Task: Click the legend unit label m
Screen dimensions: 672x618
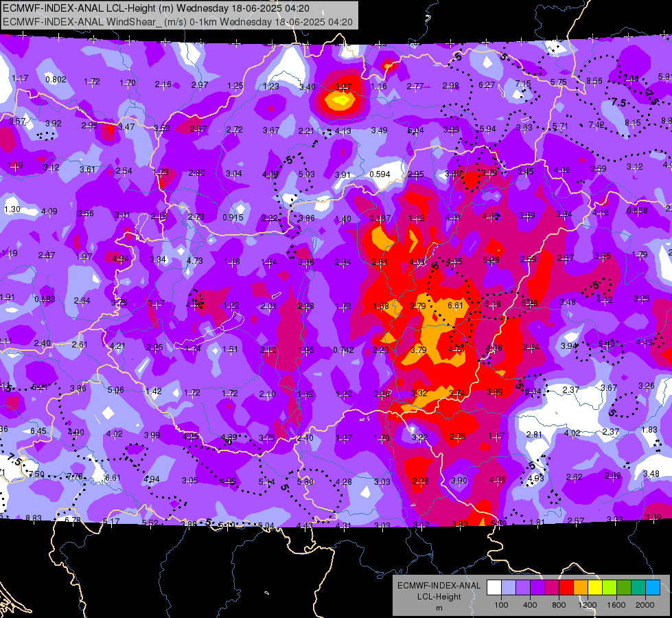Action: (439, 608)
